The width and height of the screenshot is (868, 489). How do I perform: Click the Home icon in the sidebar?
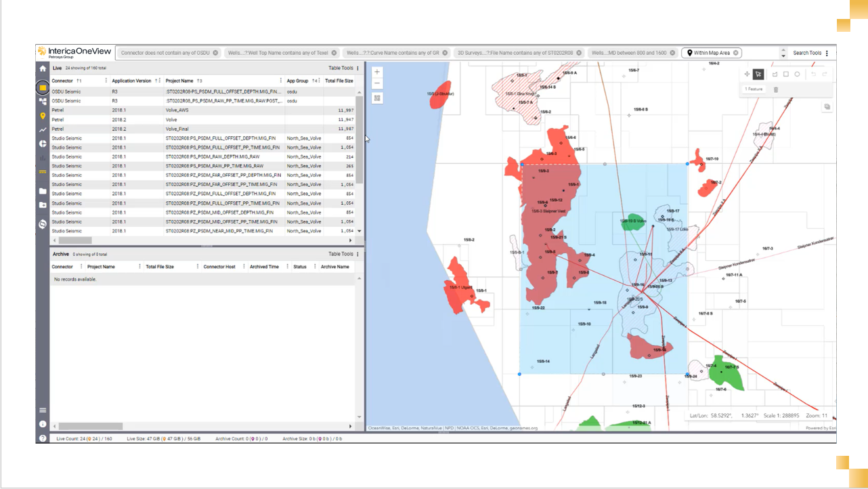tap(43, 68)
